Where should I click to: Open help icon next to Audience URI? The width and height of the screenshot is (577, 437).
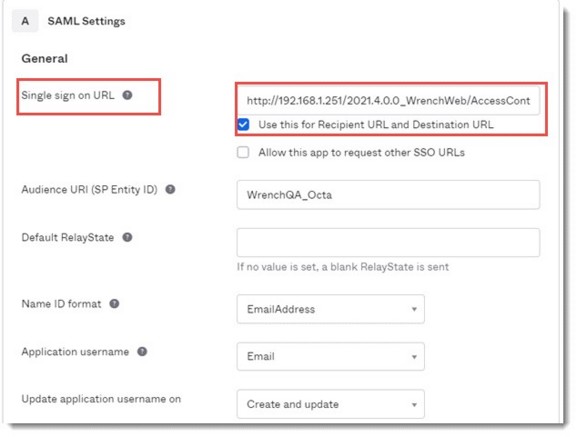[170, 189]
